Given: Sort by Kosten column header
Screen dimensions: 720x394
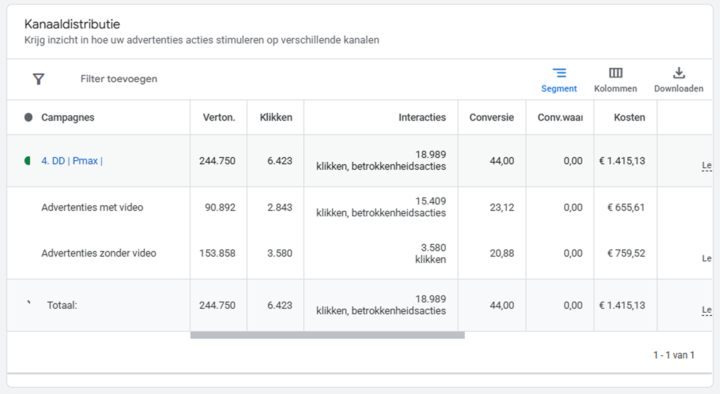Looking at the screenshot, I should tap(630, 118).
